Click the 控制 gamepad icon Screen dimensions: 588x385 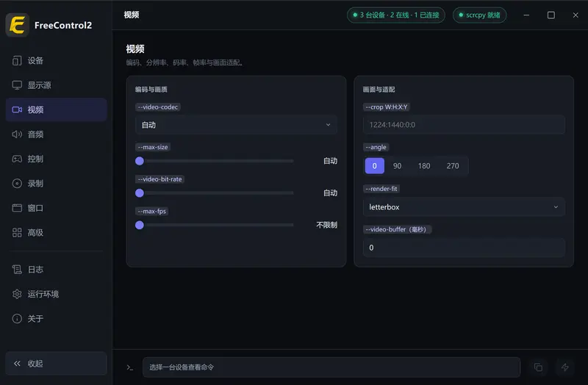tap(17, 159)
